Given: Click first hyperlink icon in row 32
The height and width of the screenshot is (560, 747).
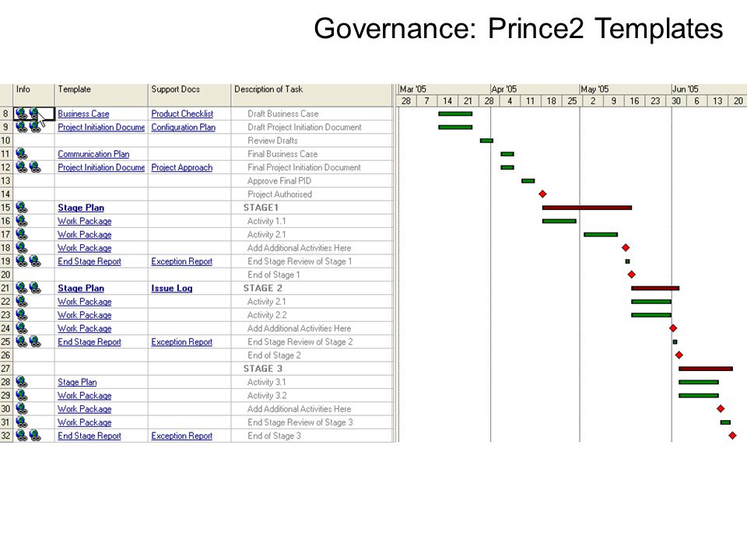Looking at the screenshot, I should (x=22, y=436).
